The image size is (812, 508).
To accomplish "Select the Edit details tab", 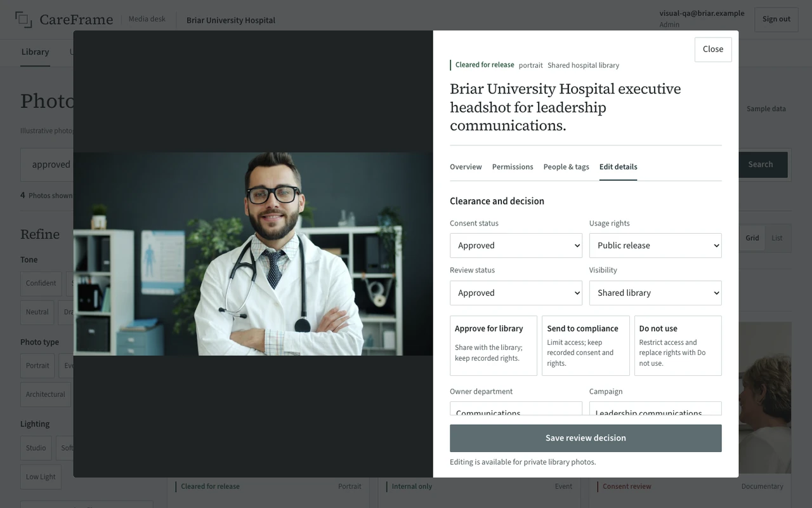I will (618, 167).
